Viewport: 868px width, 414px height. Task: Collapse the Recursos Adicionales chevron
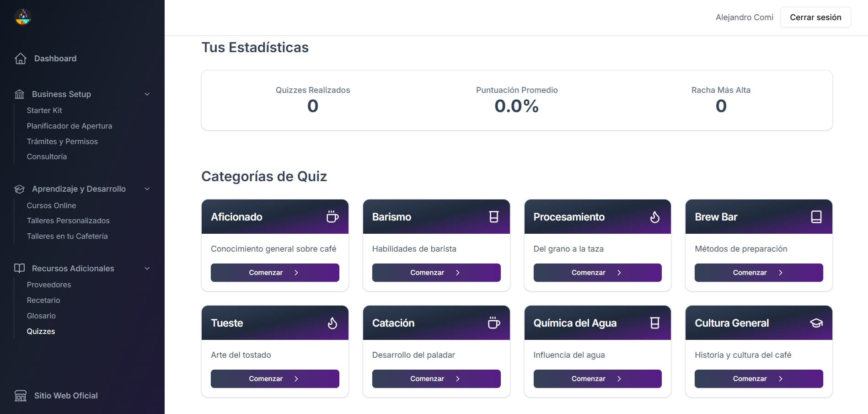pyautogui.click(x=147, y=269)
